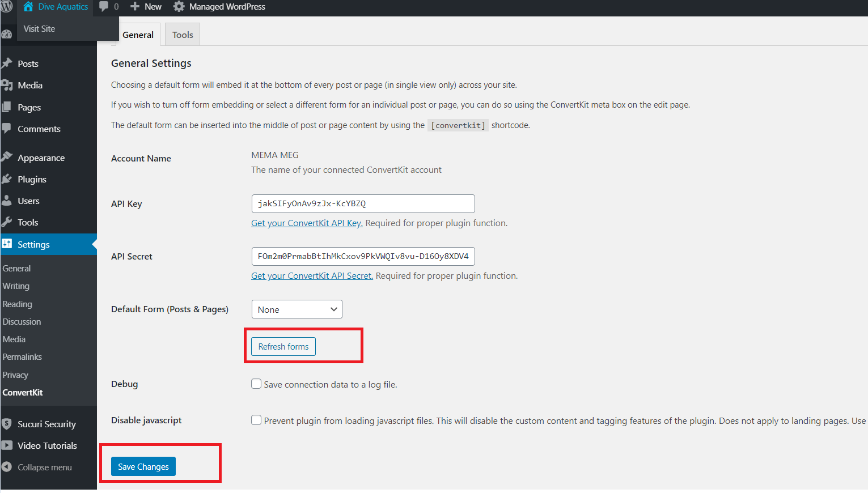Enable saving connection data to a log file
The height and width of the screenshot is (493, 868).
coord(256,383)
